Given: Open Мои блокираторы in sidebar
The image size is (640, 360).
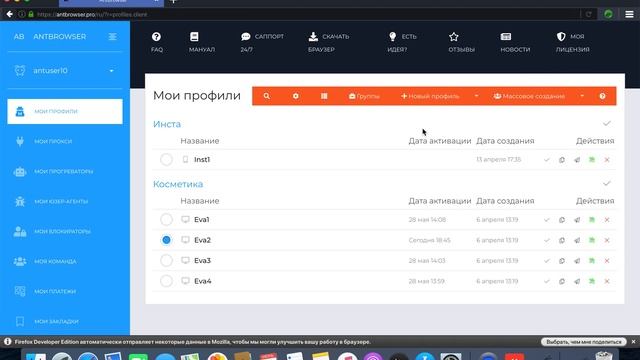Looking at the screenshot, I should pos(65,231).
